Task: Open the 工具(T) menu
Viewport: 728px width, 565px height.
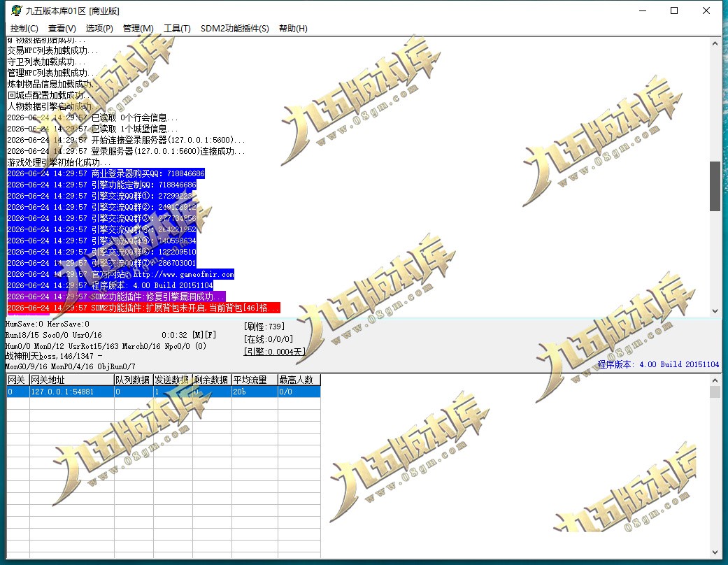Action: coord(177,28)
